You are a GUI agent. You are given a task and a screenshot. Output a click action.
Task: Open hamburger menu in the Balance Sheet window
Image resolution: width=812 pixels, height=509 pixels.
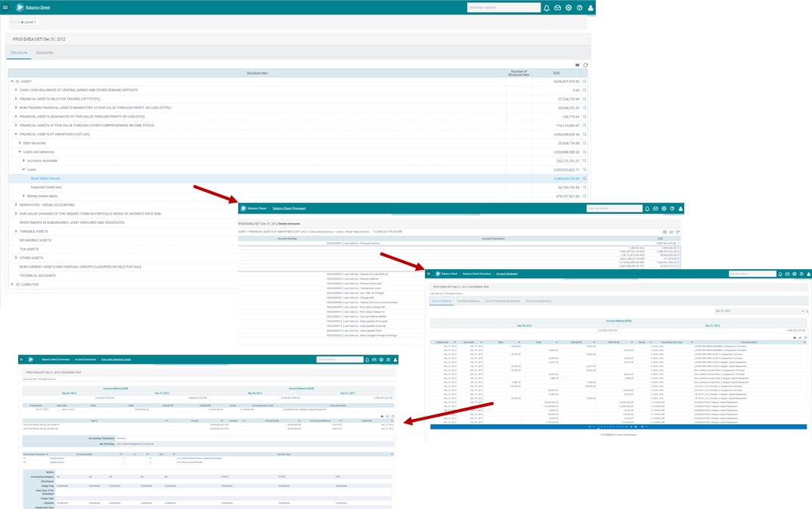point(5,8)
